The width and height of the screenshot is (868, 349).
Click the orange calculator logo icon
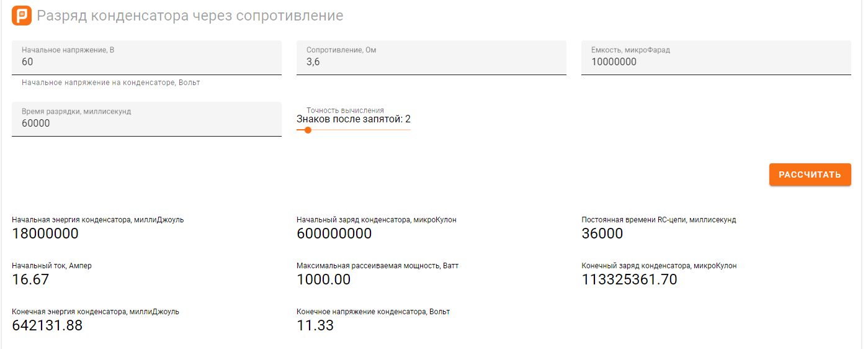[22, 16]
